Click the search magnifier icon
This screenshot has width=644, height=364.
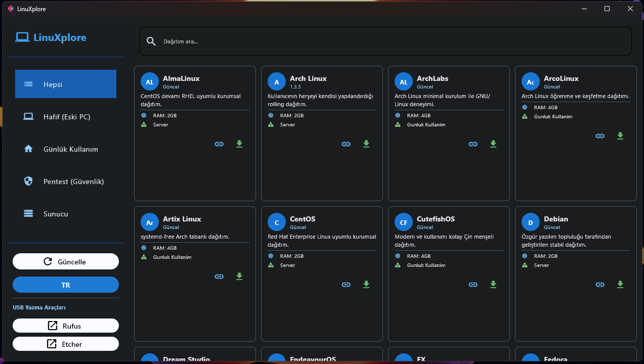tap(151, 41)
